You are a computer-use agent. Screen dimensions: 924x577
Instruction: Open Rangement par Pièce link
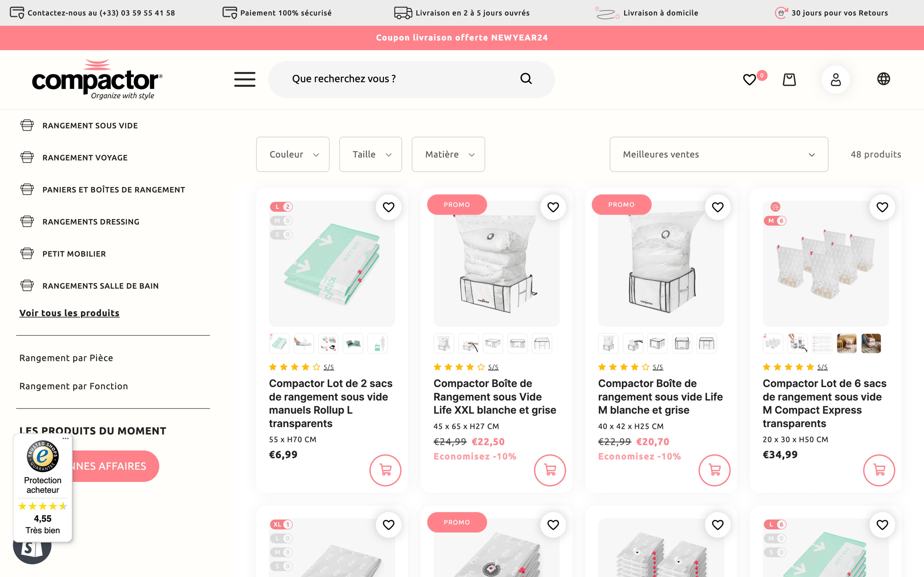point(66,358)
